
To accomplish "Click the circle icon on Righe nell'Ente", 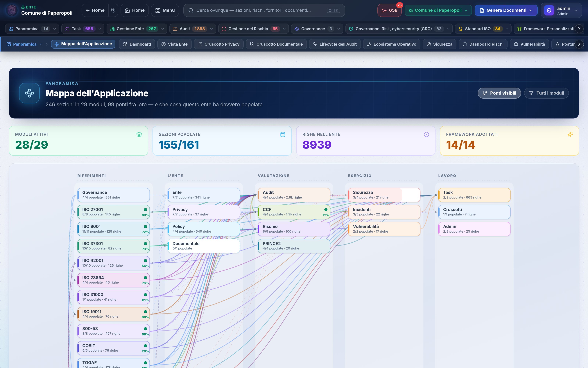I will pos(426,134).
